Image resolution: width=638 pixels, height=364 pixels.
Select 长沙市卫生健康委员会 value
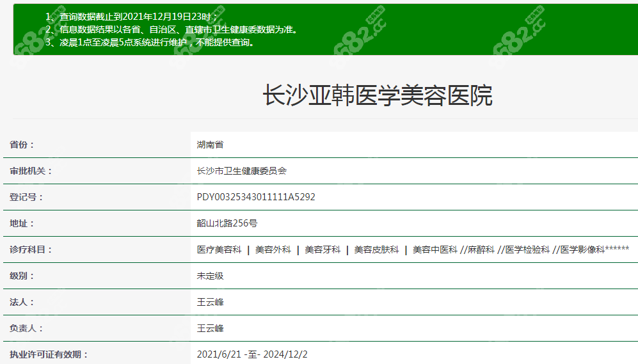click(x=242, y=171)
